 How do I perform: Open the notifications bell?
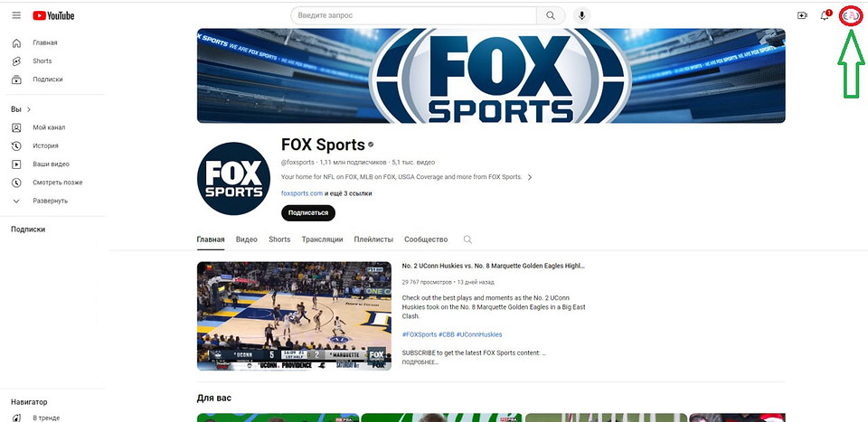[x=825, y=15]
